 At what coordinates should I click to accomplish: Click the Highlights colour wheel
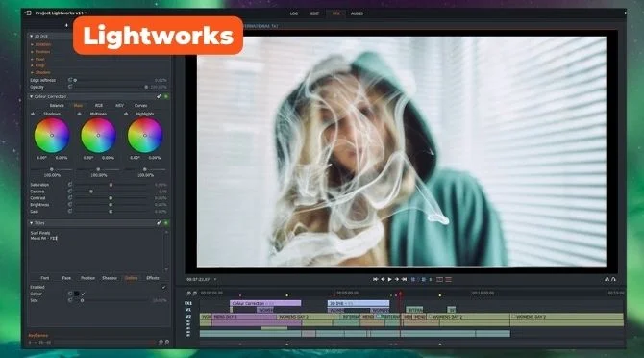tap(145, 136)
